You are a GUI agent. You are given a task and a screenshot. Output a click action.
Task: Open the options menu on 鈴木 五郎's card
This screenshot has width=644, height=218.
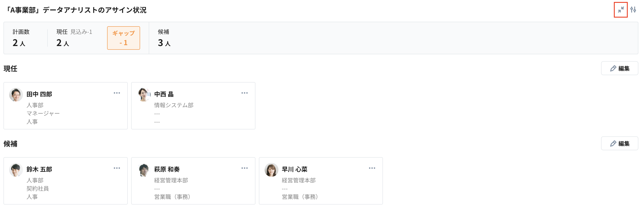[x=117, y=168]
